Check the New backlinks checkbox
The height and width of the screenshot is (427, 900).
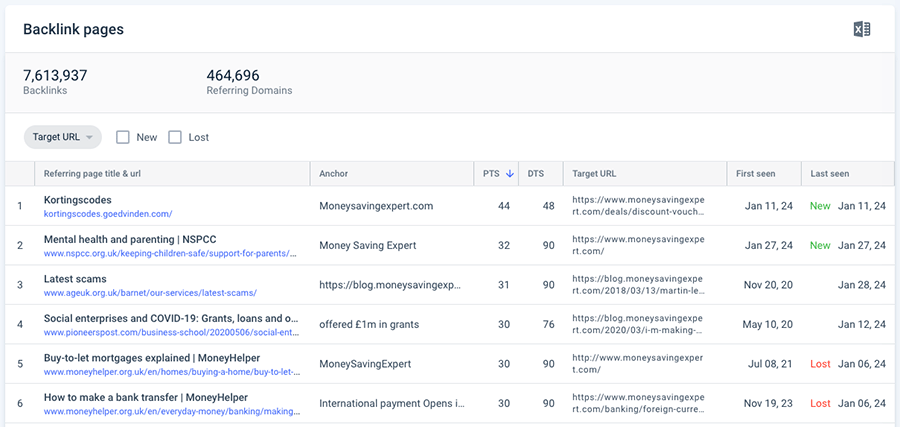pos(122,137)
